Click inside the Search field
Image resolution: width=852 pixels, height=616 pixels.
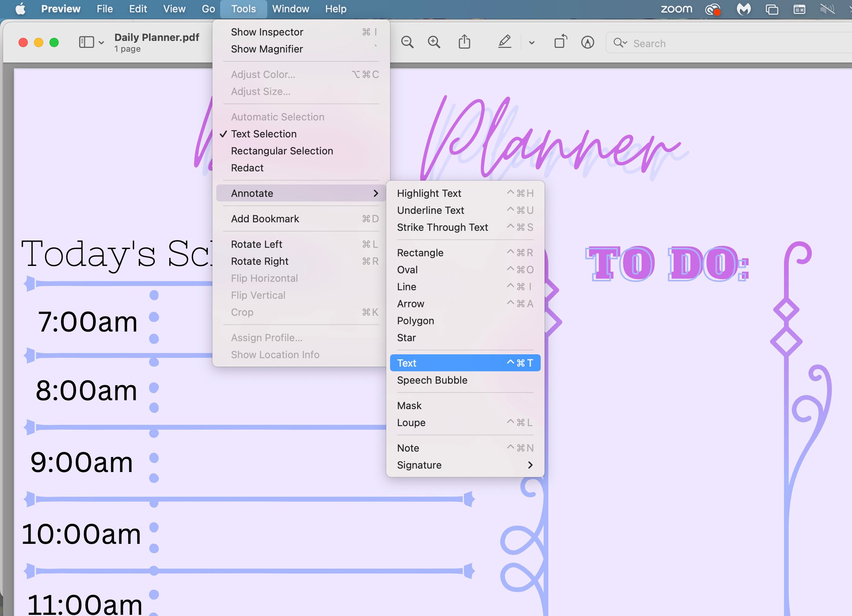(x=695, y=43)
